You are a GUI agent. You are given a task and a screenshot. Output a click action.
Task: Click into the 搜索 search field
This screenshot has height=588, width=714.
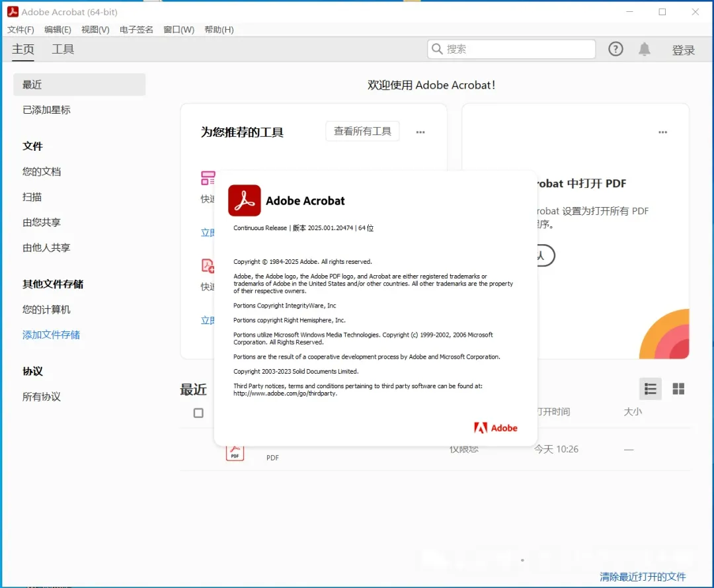pos(511,49)
